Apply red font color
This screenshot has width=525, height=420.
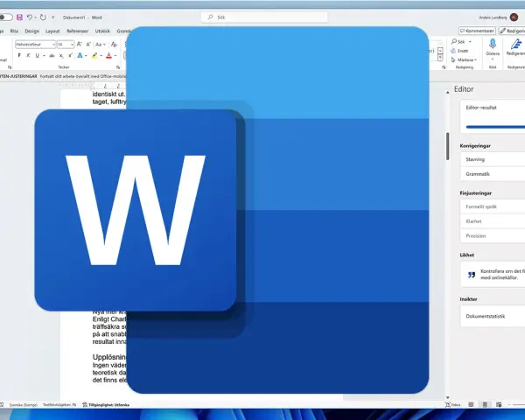tap(108, 56)
